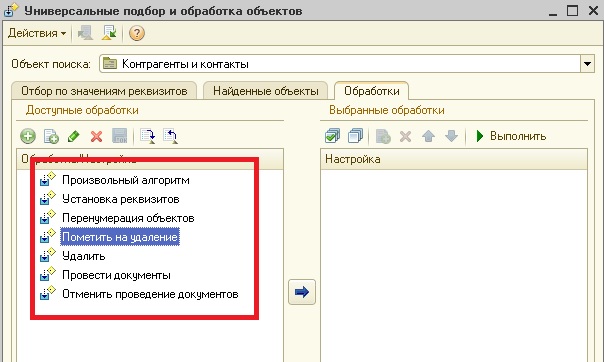604x362 pixels.
Task: Select Провести документы in the list
Action: coord(116,275)
